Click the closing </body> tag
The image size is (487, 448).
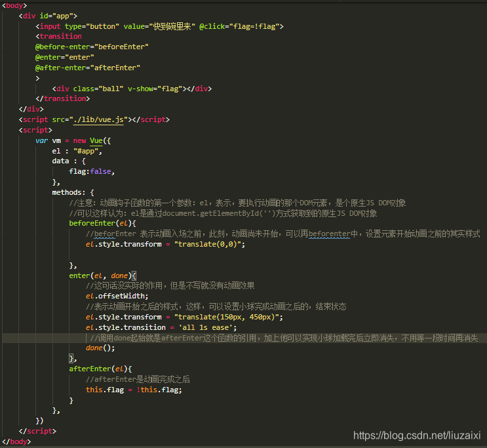click(16, 442)
